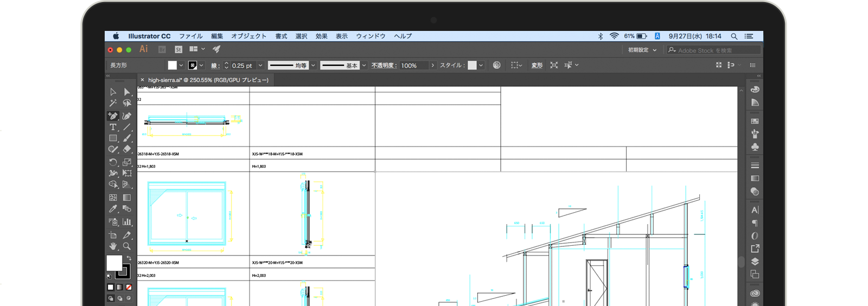
Task: Click the 不透明度 opacity label
Action: pos(384,66)
